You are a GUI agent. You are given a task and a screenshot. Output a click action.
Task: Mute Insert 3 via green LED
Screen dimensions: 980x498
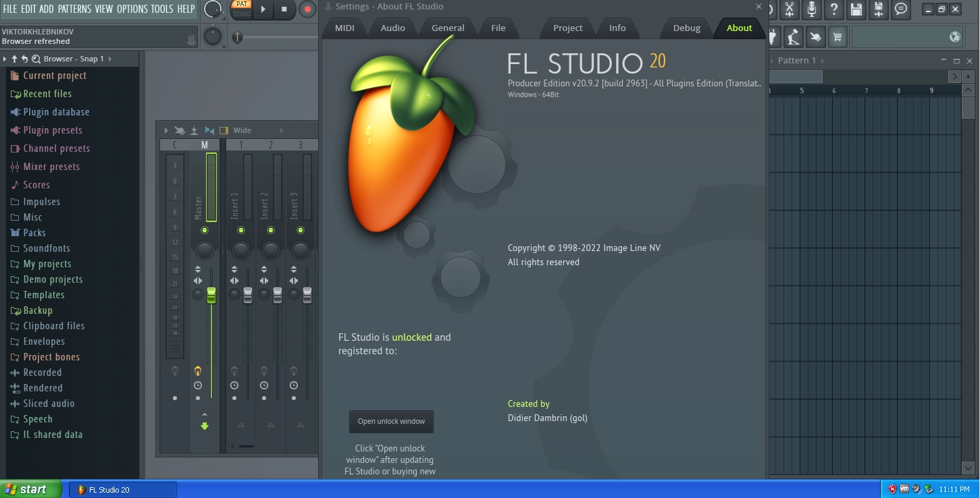(x=301, y=230)
